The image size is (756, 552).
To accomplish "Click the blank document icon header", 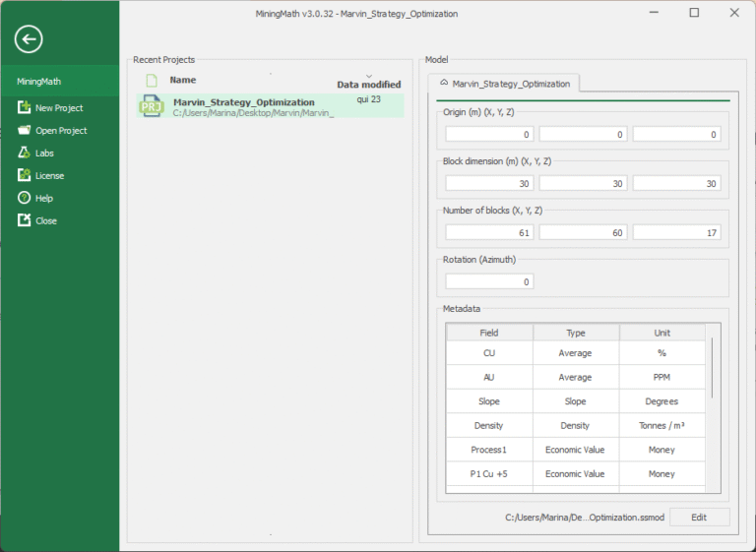I will pyautogui.click(x=152, y=80).
